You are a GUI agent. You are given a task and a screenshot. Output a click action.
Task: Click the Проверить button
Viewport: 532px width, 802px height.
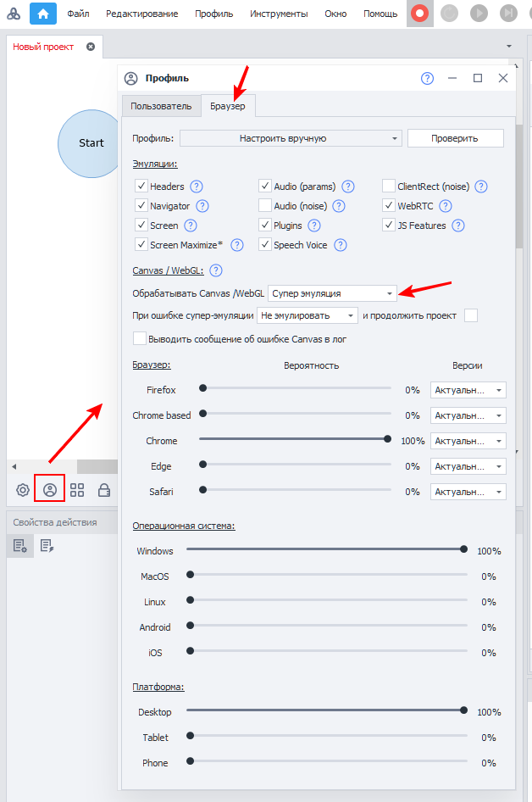[455, 138]
